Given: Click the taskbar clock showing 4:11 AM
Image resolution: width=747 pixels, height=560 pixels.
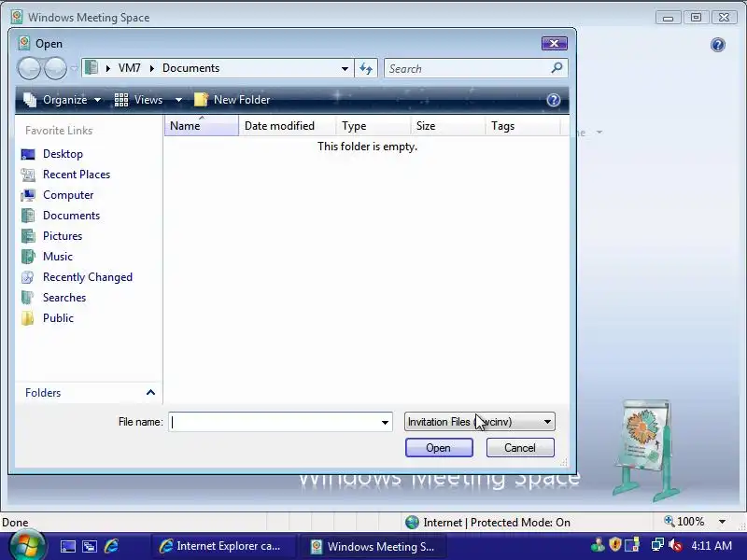Looking at the screenshot, I should pyautogui.click(x=712, y=545).
